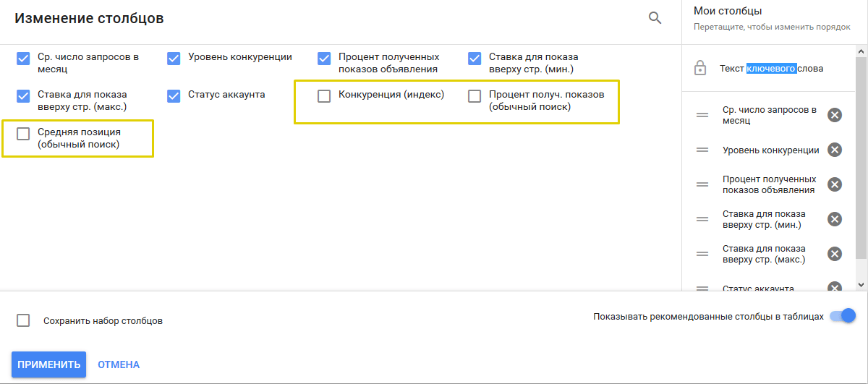Remove 'Процент полученных показов объявления' column
The width and height of the screenshot is (868, 384).
point(835,184)
